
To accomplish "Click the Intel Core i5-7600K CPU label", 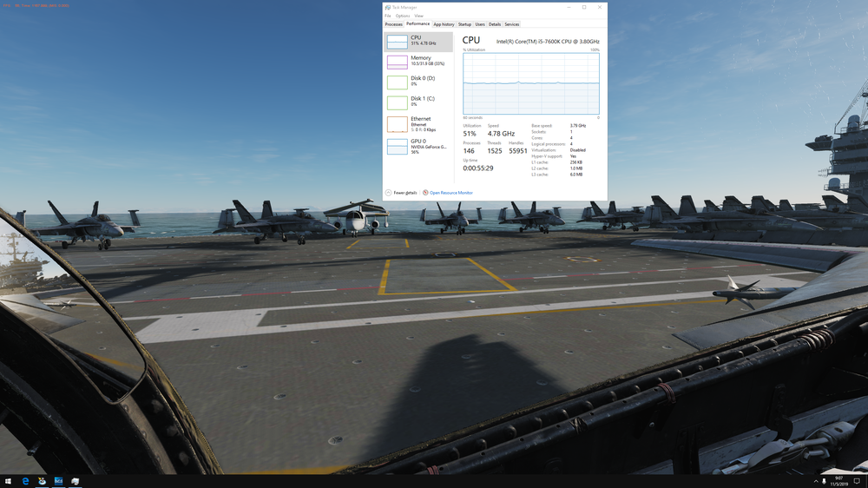I will tap(548, 42).
